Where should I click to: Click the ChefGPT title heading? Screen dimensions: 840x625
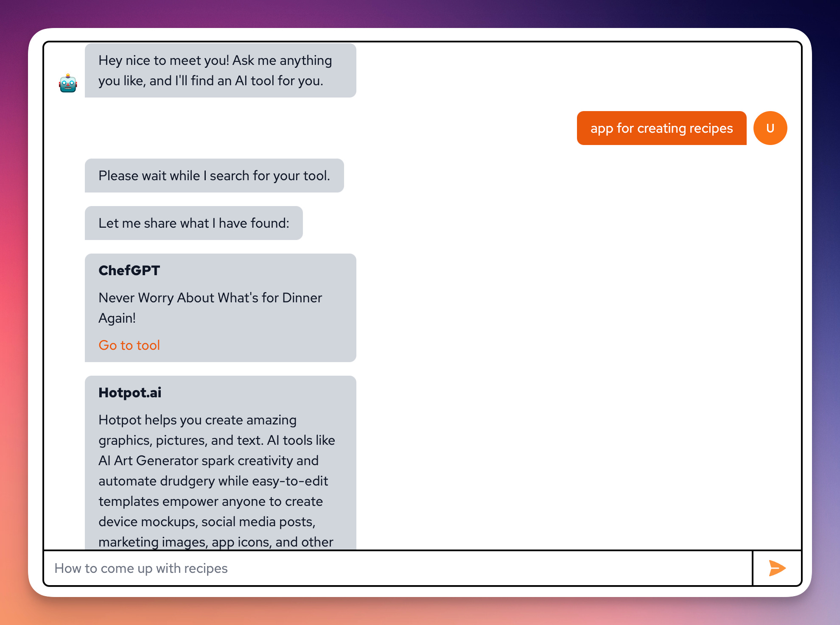click(x=129, y=271)
